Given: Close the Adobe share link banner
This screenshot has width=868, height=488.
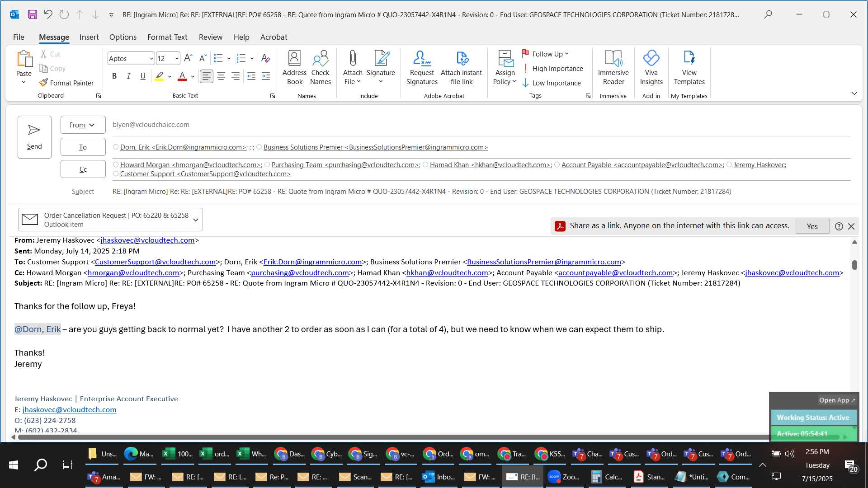Looking at the screenshot, I should (x=851, y=226).
